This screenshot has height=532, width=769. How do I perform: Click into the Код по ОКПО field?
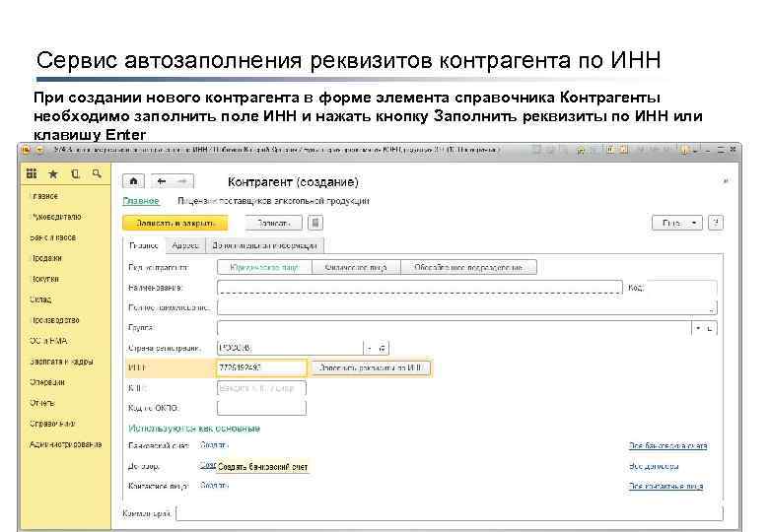pos(262,408)
